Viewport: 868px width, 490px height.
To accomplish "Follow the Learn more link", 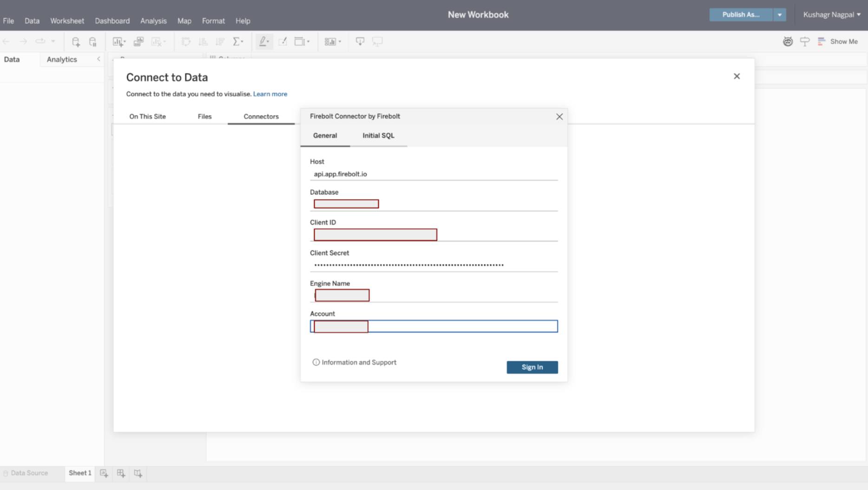I will [270, 94].
